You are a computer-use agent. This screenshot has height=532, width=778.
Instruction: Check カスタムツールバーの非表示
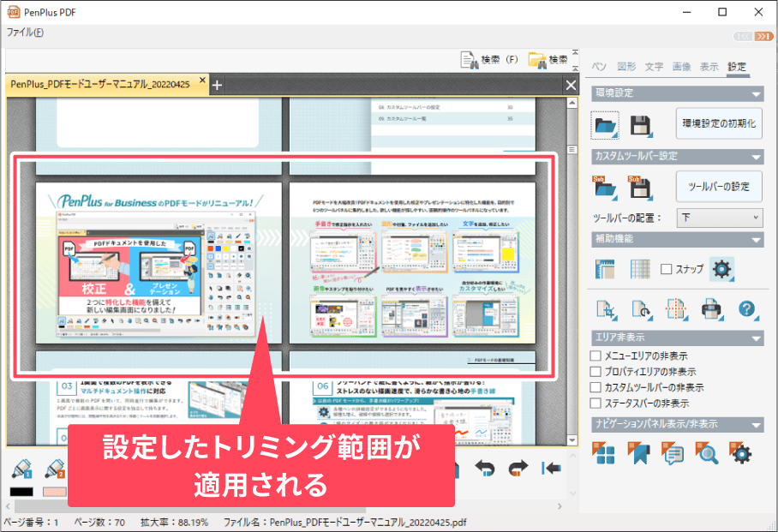(595, 387)
